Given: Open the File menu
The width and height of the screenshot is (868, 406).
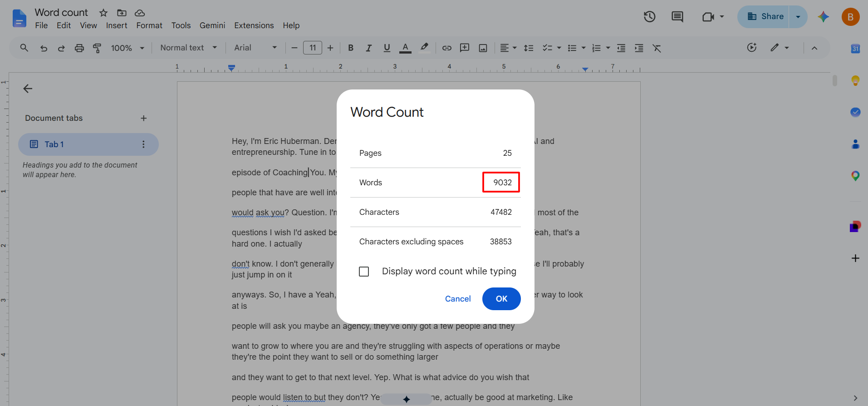Looking at the screenshot, I should pos(41,25).
